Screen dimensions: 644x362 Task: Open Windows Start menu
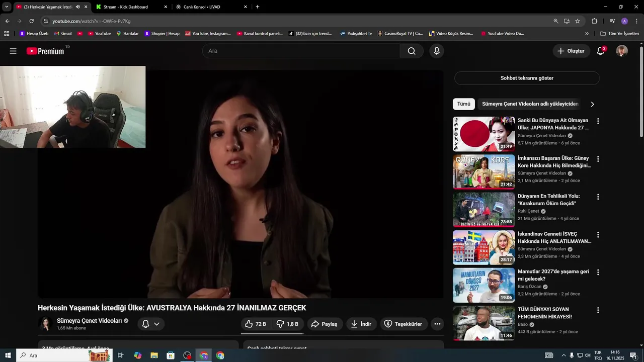8,355
